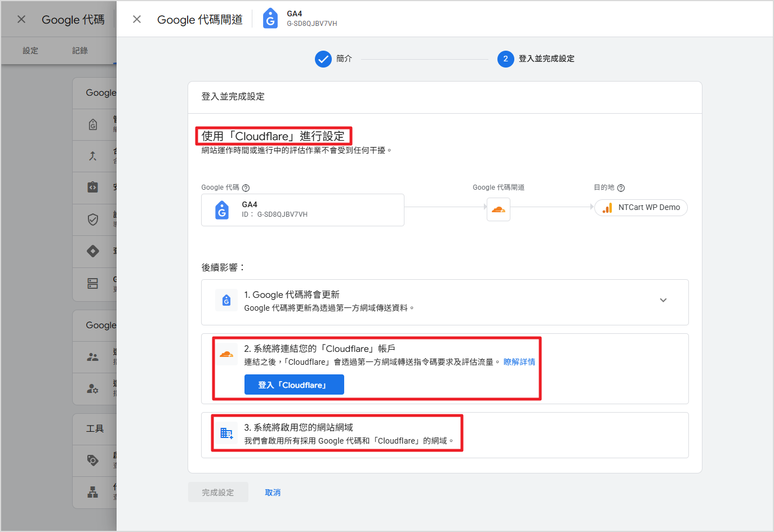Click the Google tag icon beside step 1
The image size is (774, 532).
[226, 301]
